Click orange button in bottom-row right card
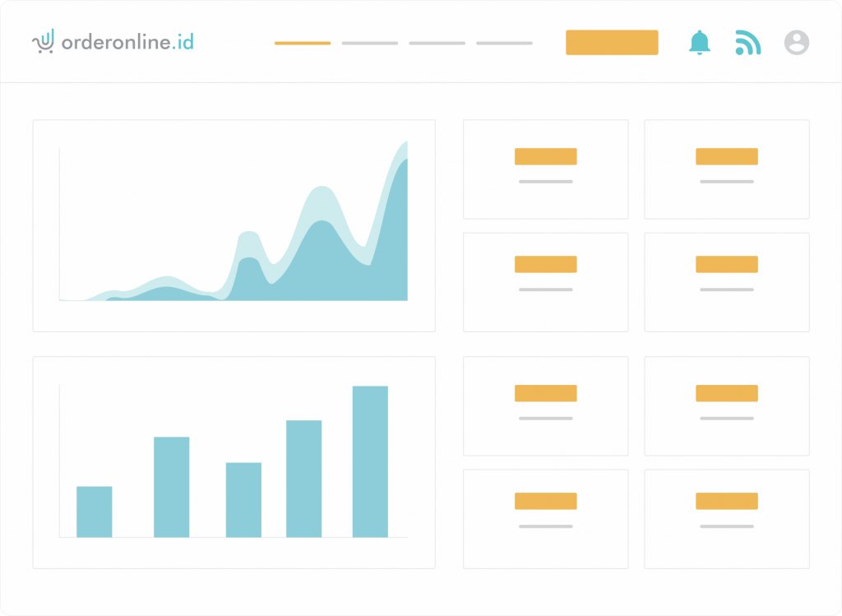842x616 pixels. pyautogui.click(x=726, y=501)
